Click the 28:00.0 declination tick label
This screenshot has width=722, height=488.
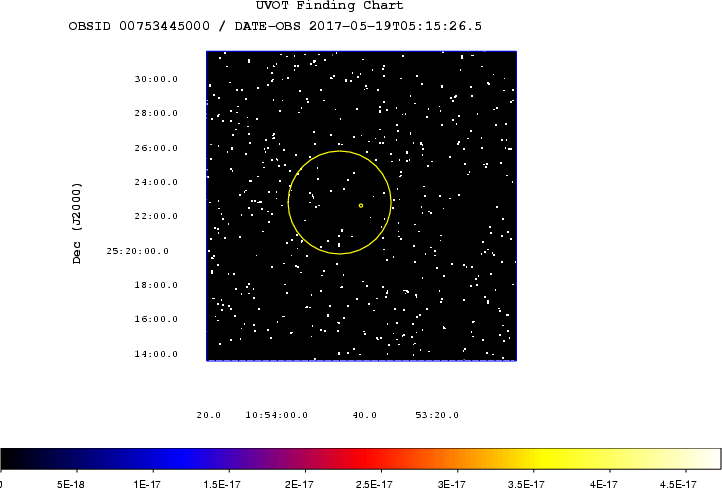pos(156,113)
